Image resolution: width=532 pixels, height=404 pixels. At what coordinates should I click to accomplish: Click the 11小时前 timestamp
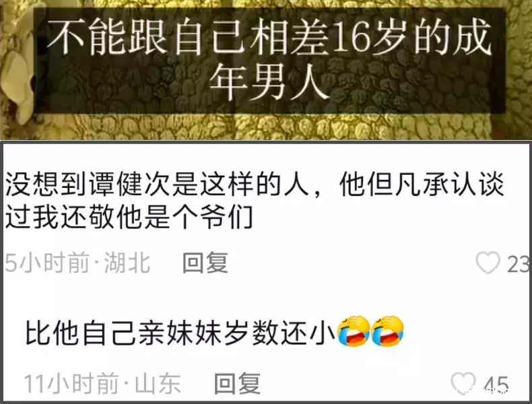[x=72, y=383]
